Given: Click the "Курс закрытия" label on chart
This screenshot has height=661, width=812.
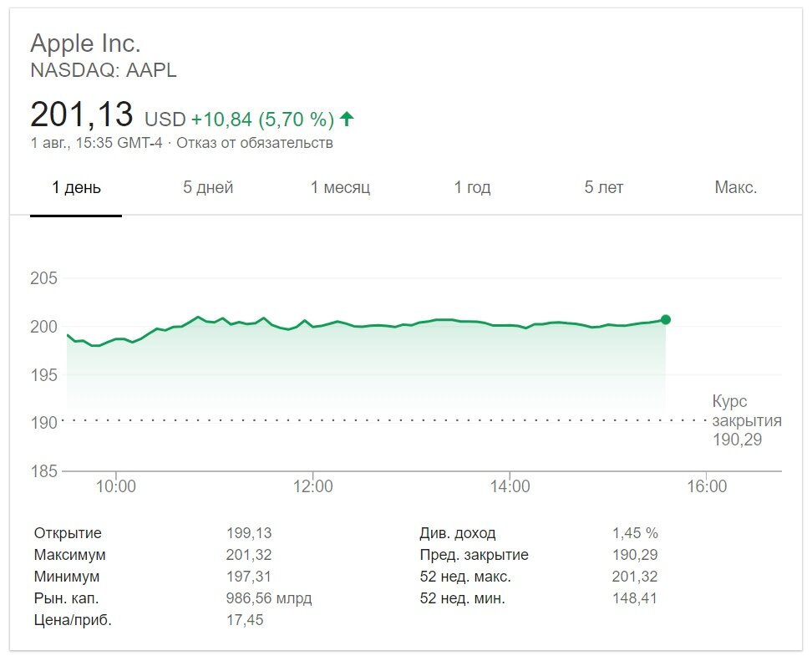Looking at the screenshot, I should point(746,410).
